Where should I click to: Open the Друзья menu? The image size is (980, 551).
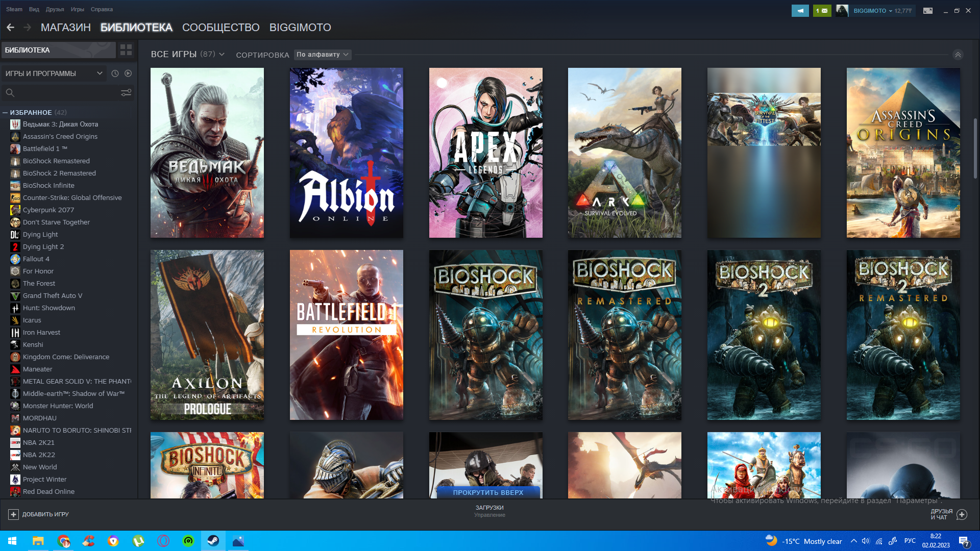point(55,9)
